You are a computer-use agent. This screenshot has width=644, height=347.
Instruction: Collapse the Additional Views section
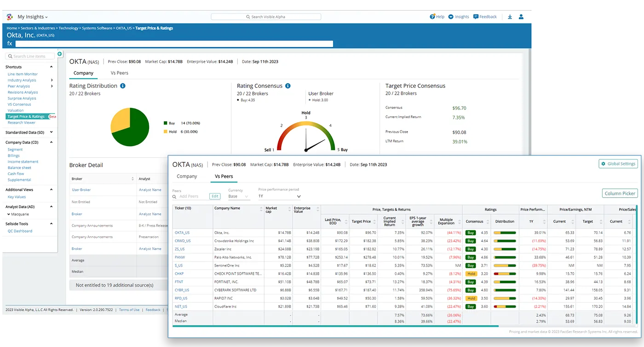click(52, 189)
